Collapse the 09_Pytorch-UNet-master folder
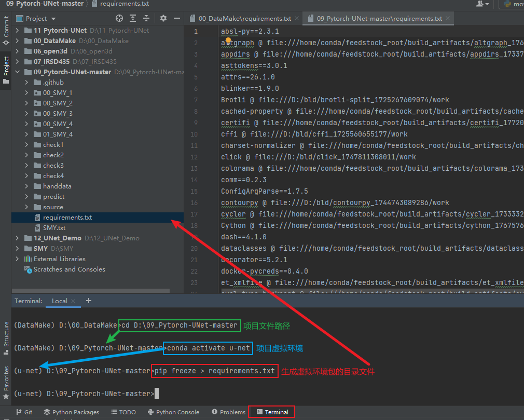The image size is (524, 420). point(17,72)
